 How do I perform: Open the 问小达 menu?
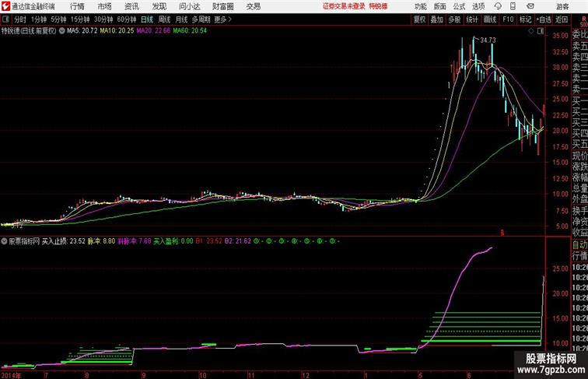coord(189,6)
